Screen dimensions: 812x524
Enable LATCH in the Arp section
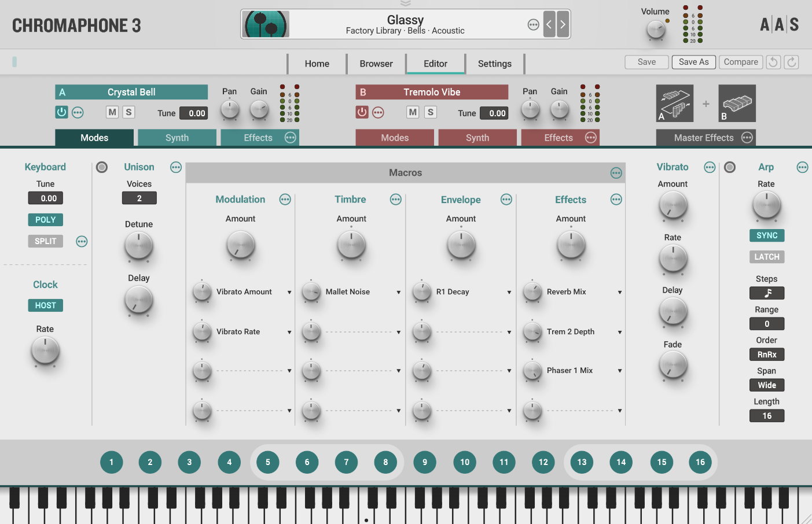(766, 257)
